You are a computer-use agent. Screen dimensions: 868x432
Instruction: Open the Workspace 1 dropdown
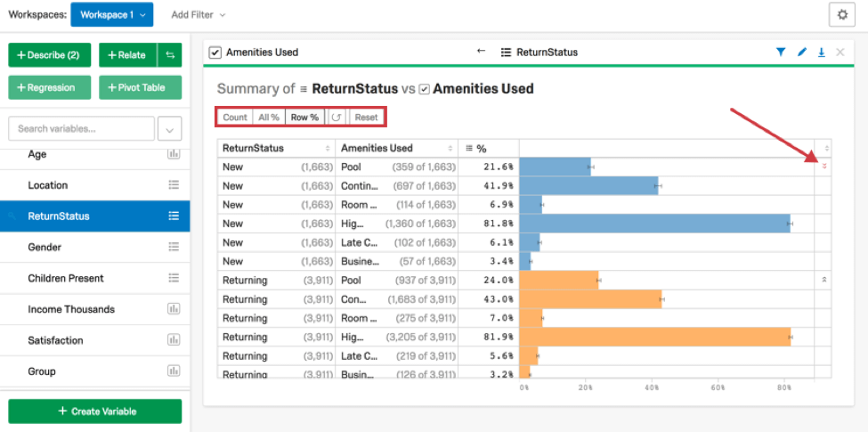[111, 15]
